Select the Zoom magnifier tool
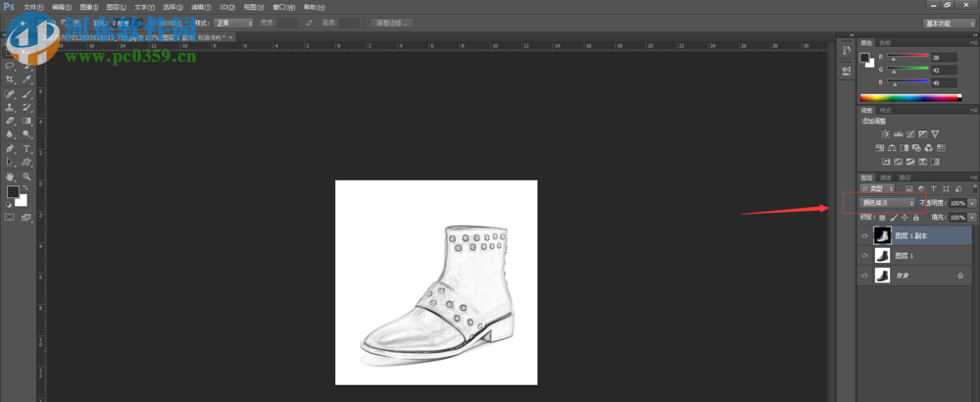The image size is (980, 402). pos(26,176)
